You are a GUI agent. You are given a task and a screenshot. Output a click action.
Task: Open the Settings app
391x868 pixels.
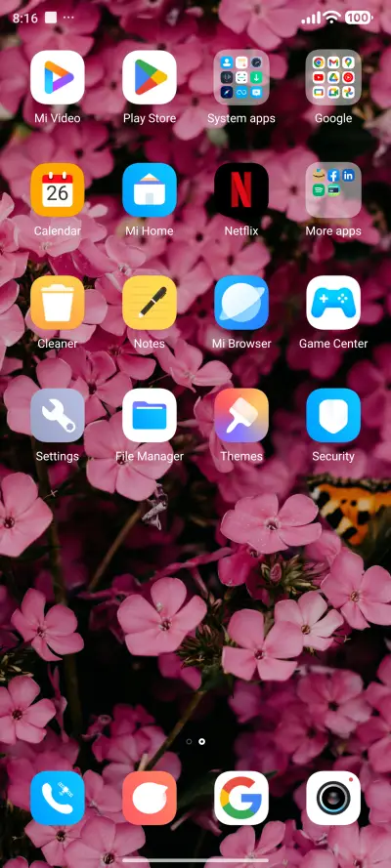tap(58, 415)
